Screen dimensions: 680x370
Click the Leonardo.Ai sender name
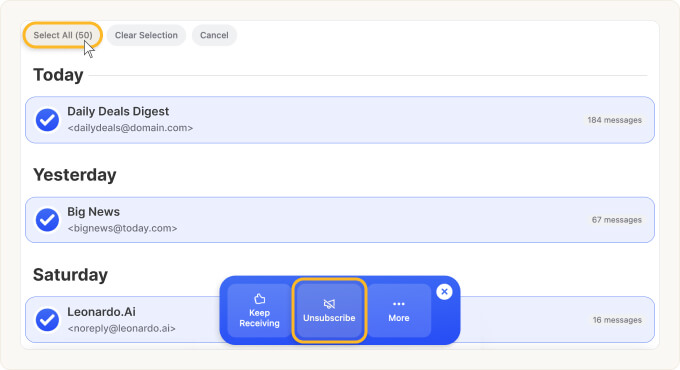(101, 312)
